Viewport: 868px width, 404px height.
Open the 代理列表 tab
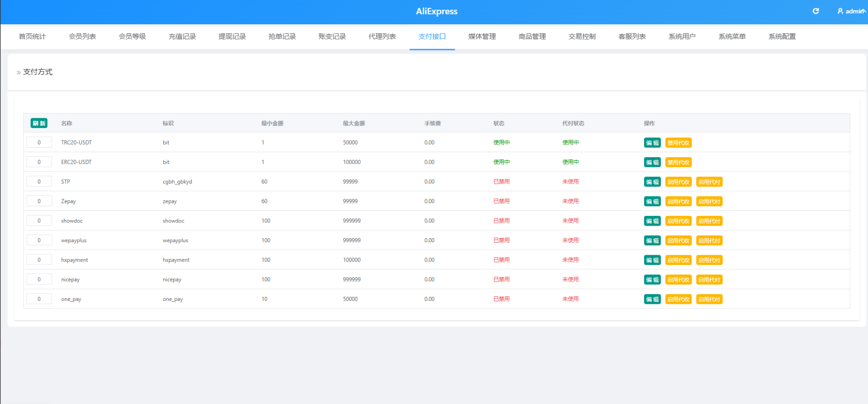pos(382,36)
